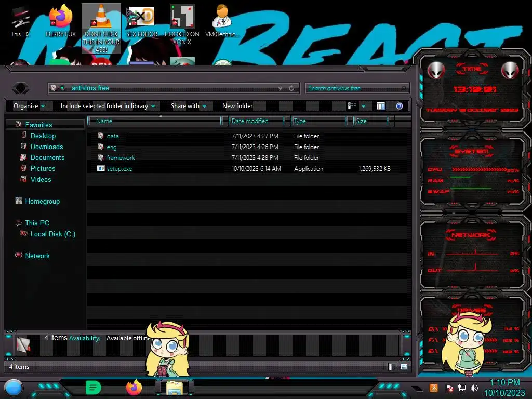Open VM0Technic desktop shortcut
This screenshot has height=399, width=532.
pyautogui.click(x=222, y=21)
